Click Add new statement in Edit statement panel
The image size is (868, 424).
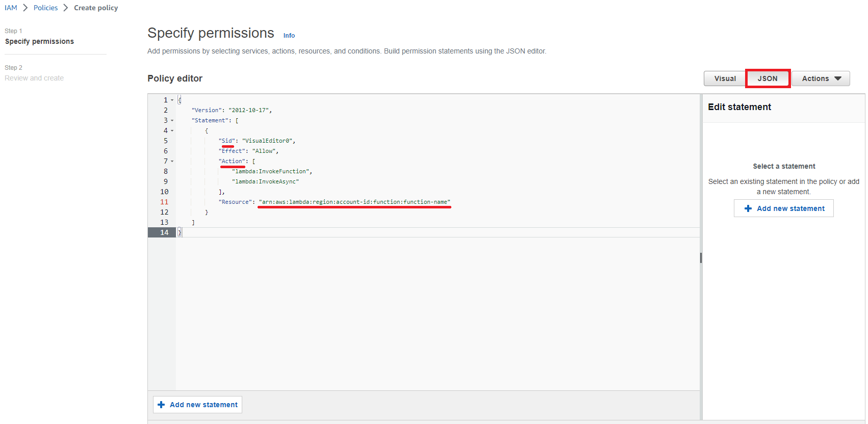click(784, 208)
